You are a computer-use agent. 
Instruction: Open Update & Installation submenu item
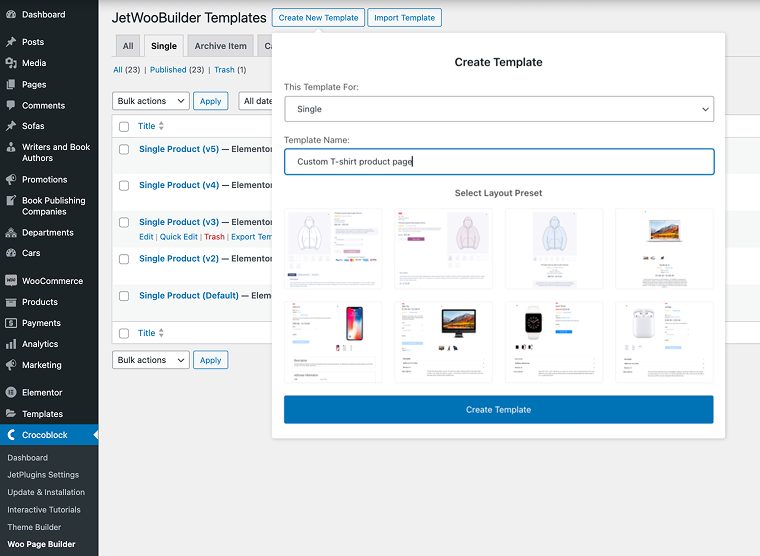click(46, 492)
